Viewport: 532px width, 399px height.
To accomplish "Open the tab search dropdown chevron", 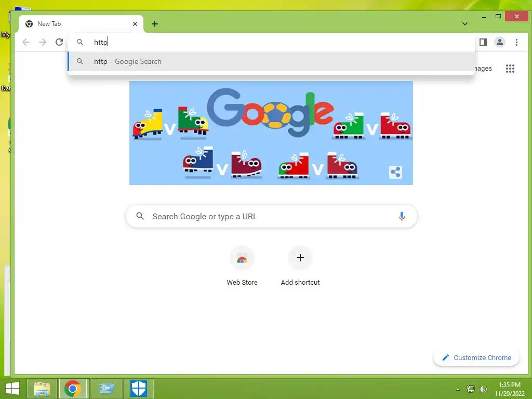I will pyautogui.click(x=465, y=24).
